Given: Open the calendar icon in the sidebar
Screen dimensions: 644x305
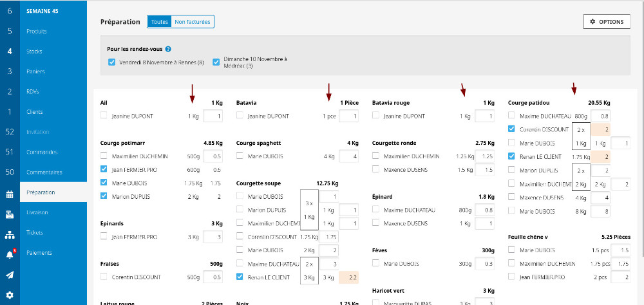Looking at the screenshot, I should (x=10, y=194).
